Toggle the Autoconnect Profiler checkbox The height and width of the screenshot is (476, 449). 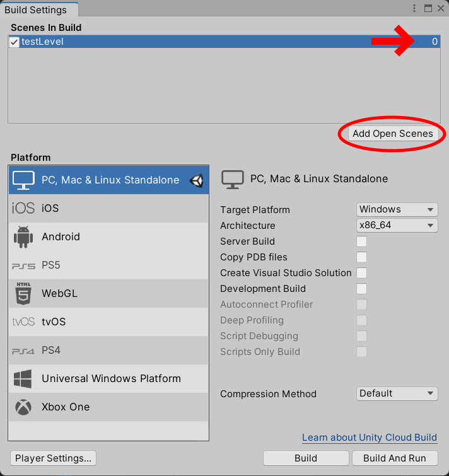coord(361,305)
